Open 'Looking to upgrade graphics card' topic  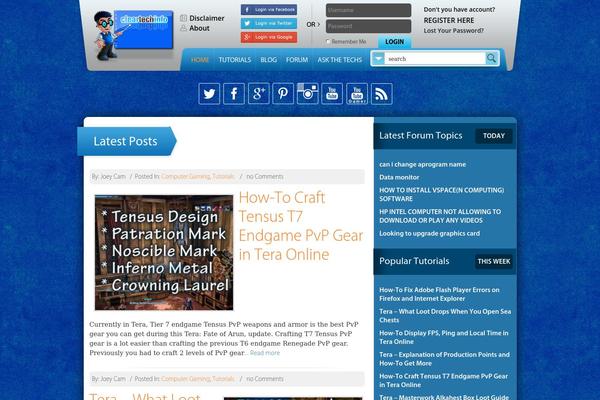tap(429, 233)
